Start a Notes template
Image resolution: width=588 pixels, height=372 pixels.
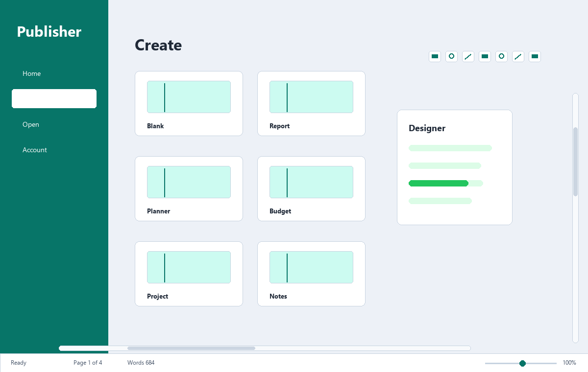[311, 274]
